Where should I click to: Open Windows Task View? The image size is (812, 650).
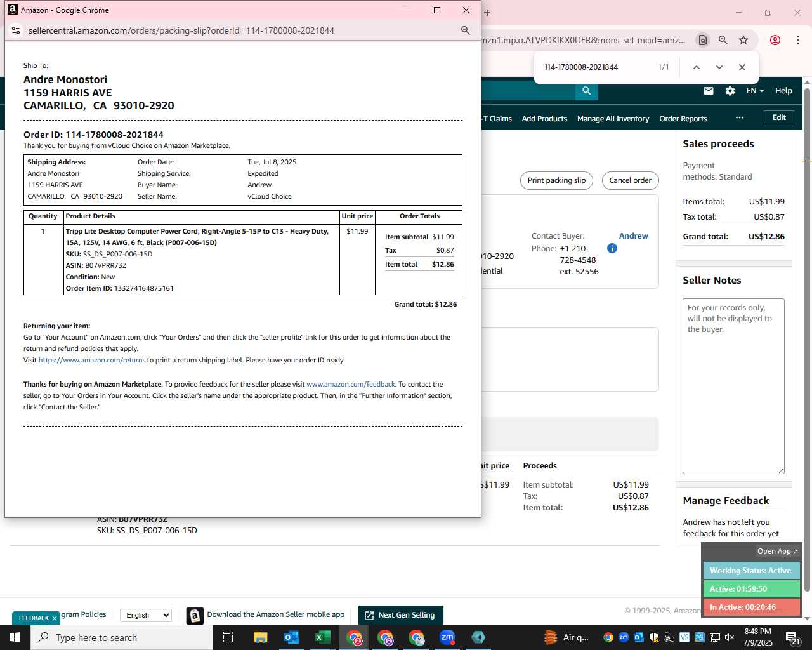(228, 637)
